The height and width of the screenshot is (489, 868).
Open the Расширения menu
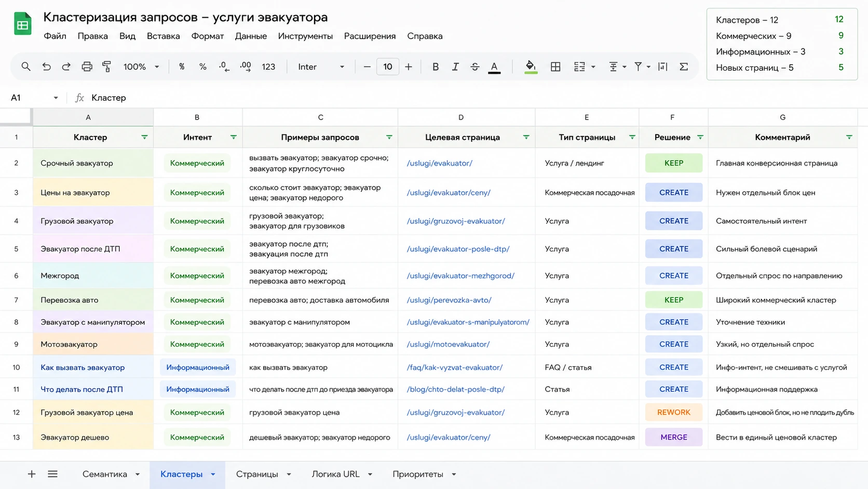click(370, 36)
